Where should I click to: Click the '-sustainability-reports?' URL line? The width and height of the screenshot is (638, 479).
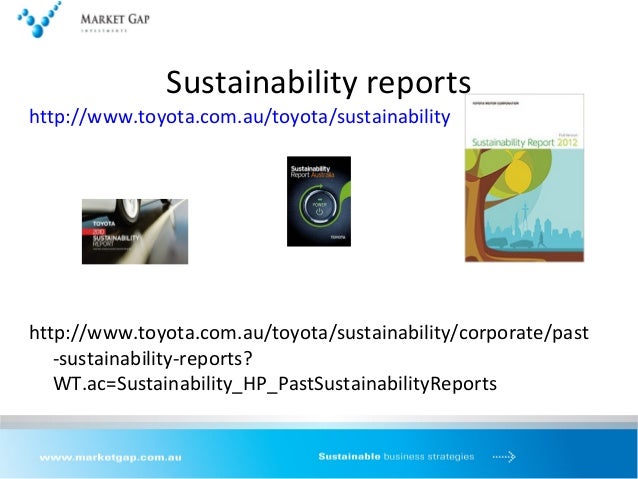(153, 359)
